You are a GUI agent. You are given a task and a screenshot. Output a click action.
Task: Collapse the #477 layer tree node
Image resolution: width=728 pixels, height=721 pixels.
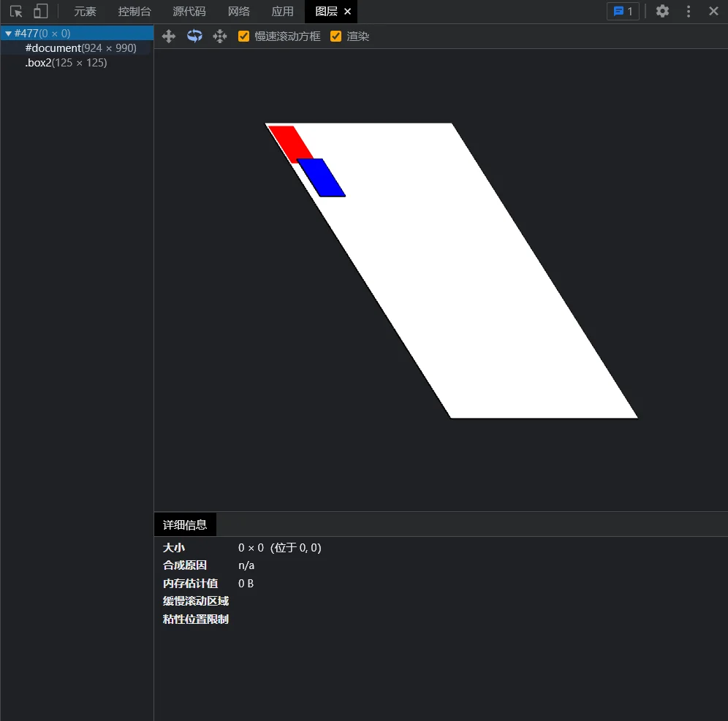tap(7, 33)
